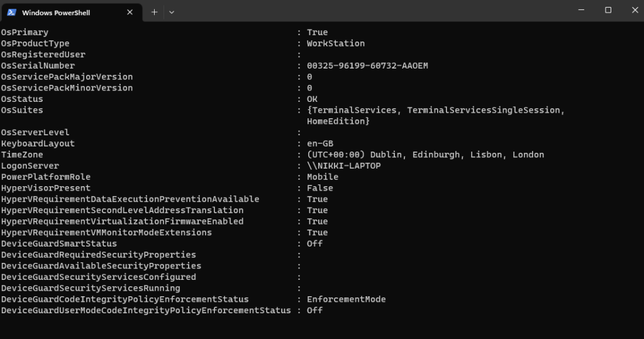
Task: Click the EnforcementMode value
Action: (x=347, y=299)
